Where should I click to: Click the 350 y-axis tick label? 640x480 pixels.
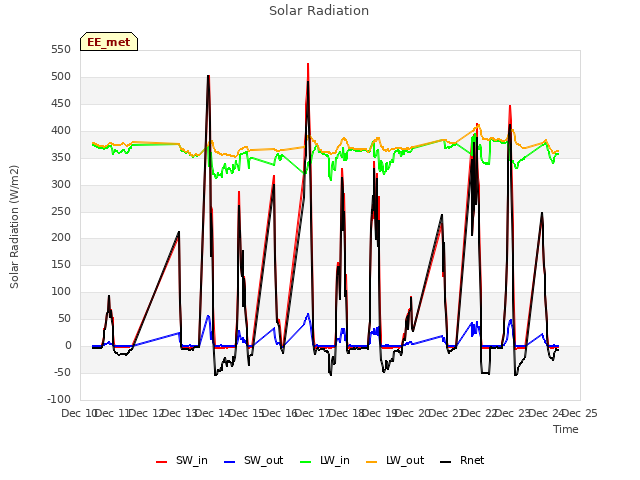tap(61, 157)
